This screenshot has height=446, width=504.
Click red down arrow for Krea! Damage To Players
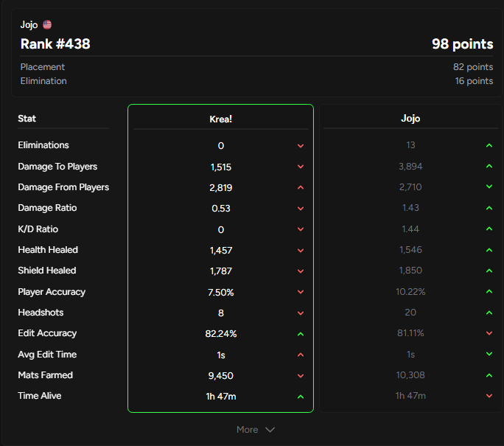301,167
